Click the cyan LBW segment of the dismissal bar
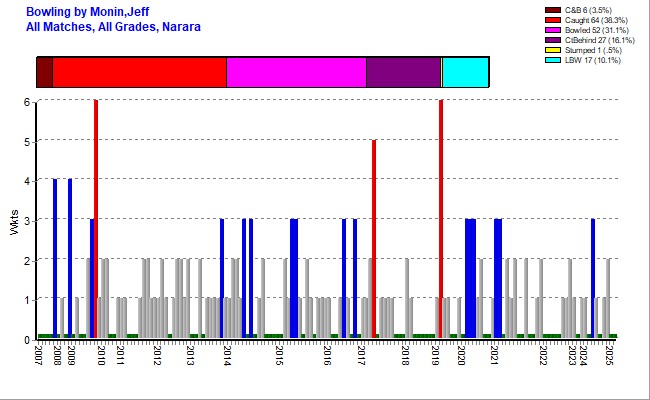This screenshot has height=400, width=650. pyautogui.click(x=466, y=72)
